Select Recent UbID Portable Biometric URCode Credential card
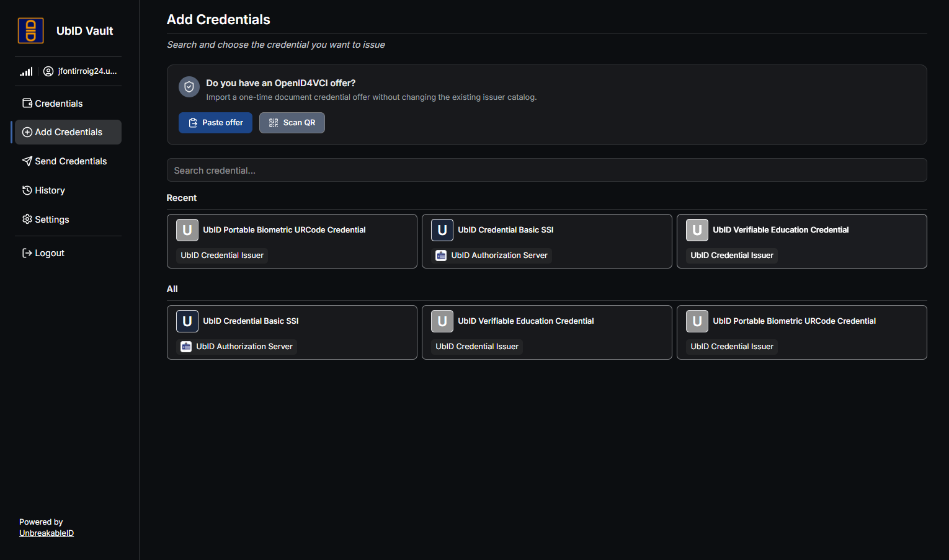 292,241
